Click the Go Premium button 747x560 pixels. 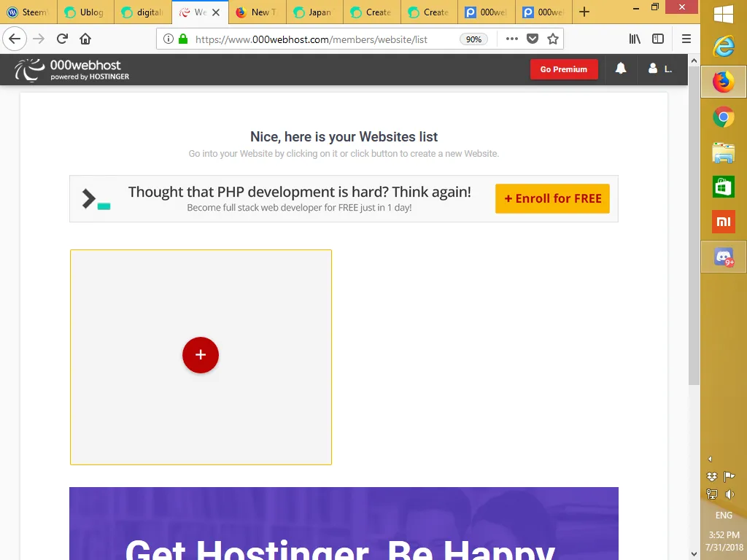coord(564,69)
